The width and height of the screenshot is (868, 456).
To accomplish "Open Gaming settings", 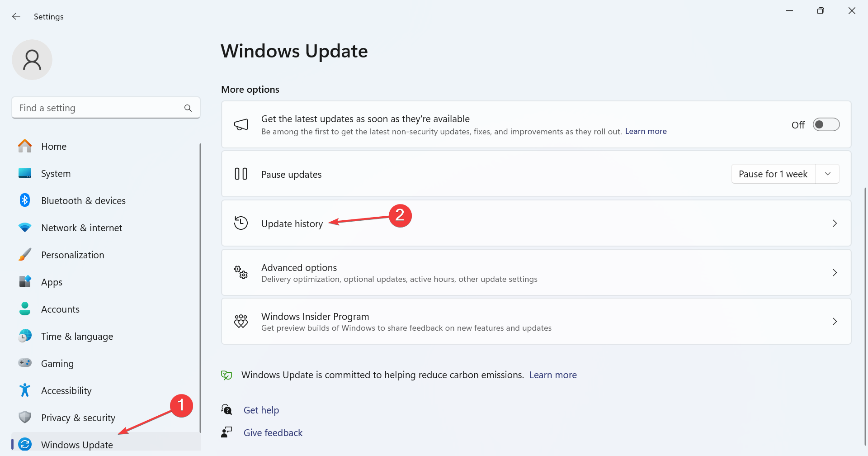I will [106, 363].
